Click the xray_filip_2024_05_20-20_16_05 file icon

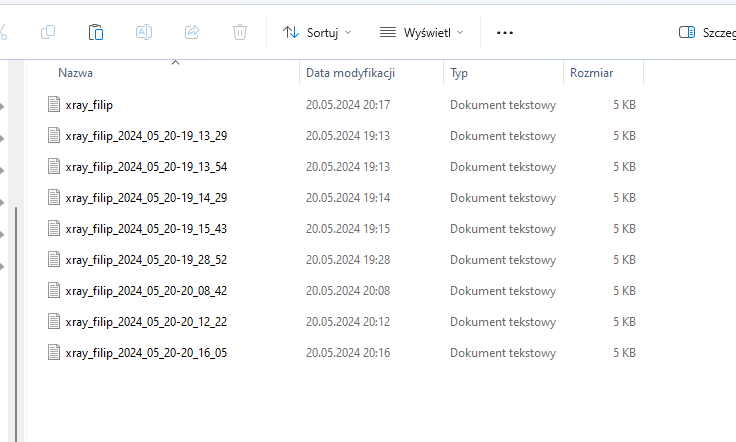coord(55,353)
